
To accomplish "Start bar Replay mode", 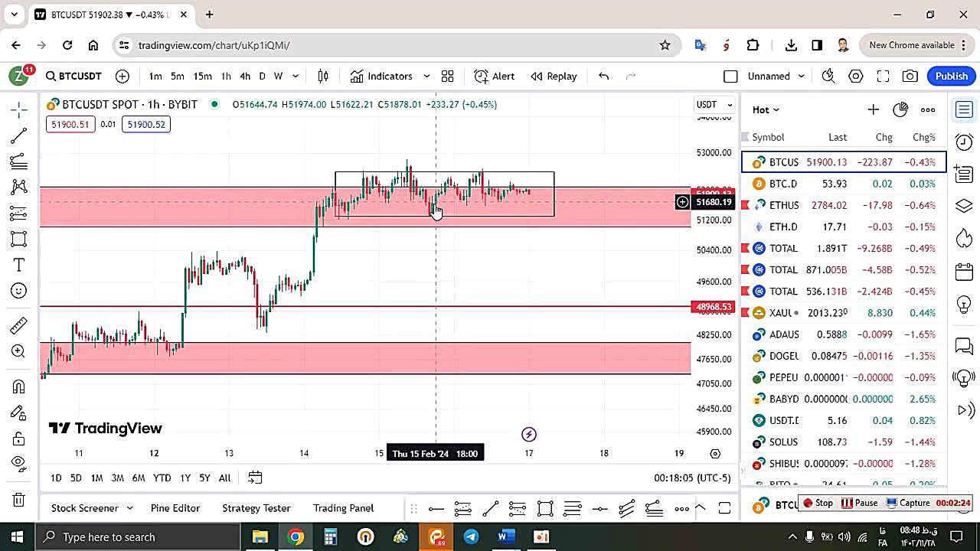I will tap(554, 76).
